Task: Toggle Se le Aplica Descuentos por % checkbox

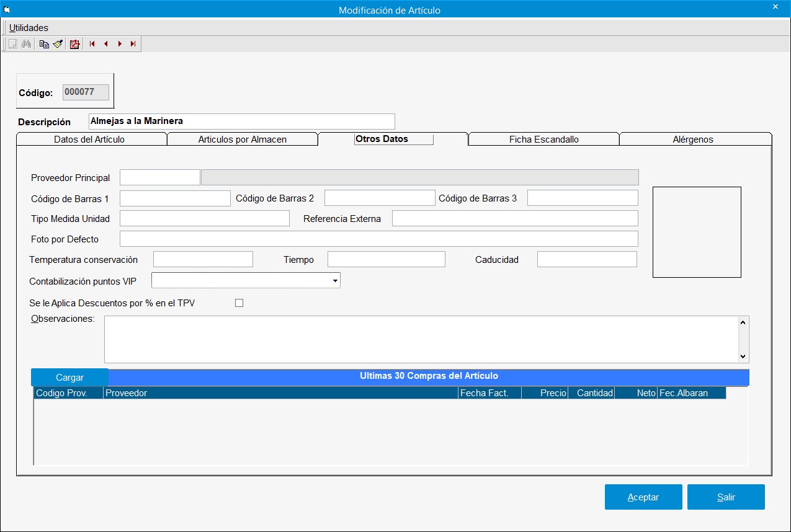Action: 239,303
